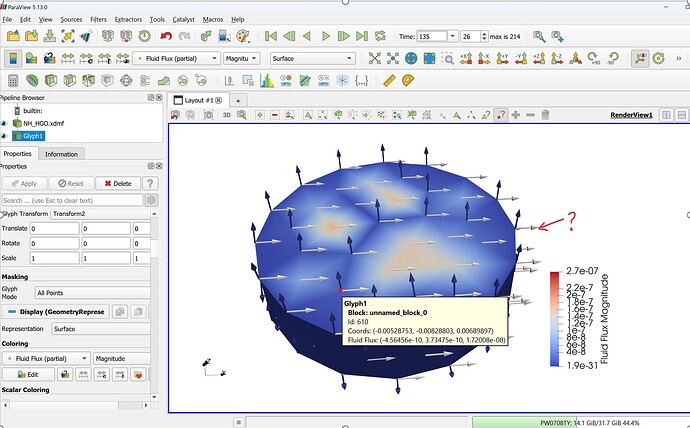Open Fluid Flux (partial) toolbar dropdown

pos(176,58)
